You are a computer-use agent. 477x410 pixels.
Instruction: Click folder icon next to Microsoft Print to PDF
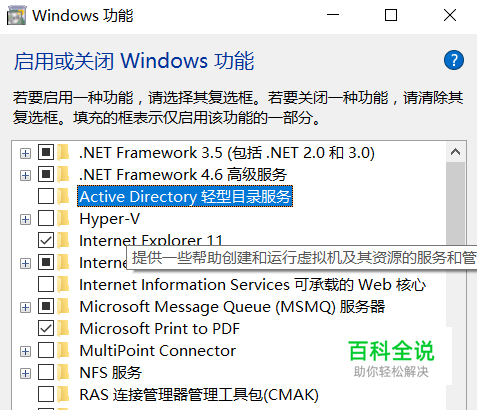coord(63,329)
